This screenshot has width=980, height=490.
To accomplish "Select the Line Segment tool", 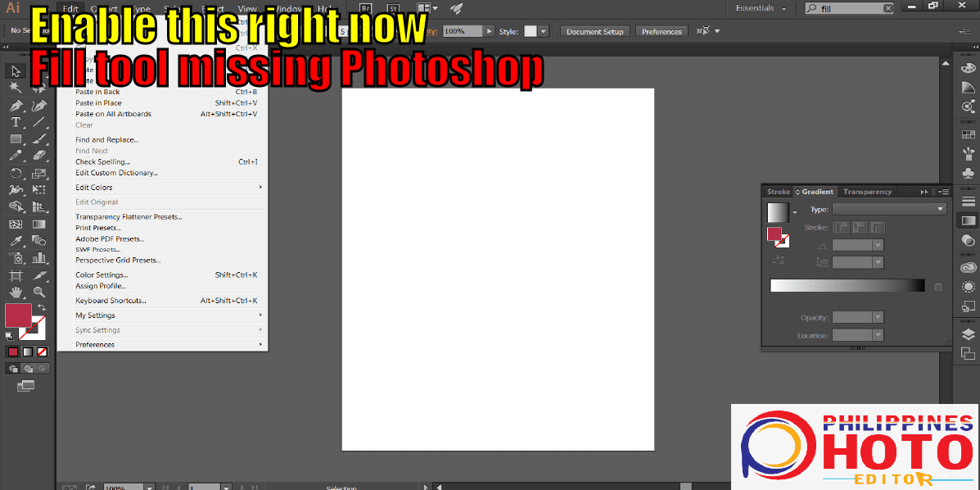I will click(38, 122).
